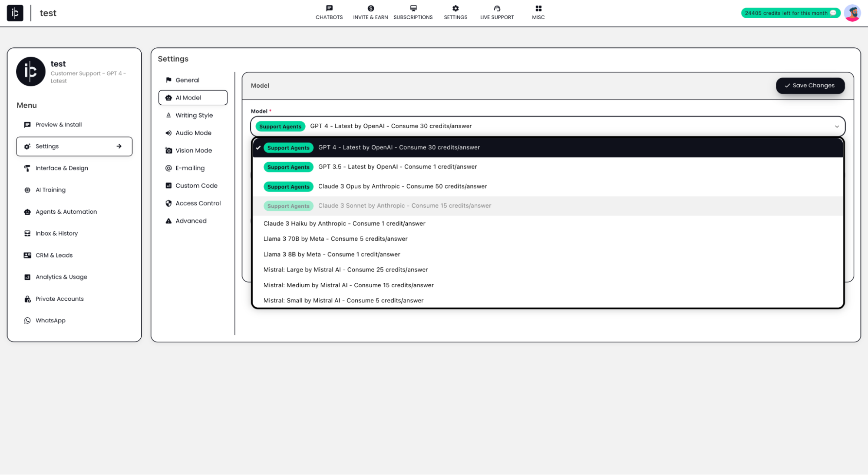Expand the AI Model dropdown menu

tap(836, 126)
